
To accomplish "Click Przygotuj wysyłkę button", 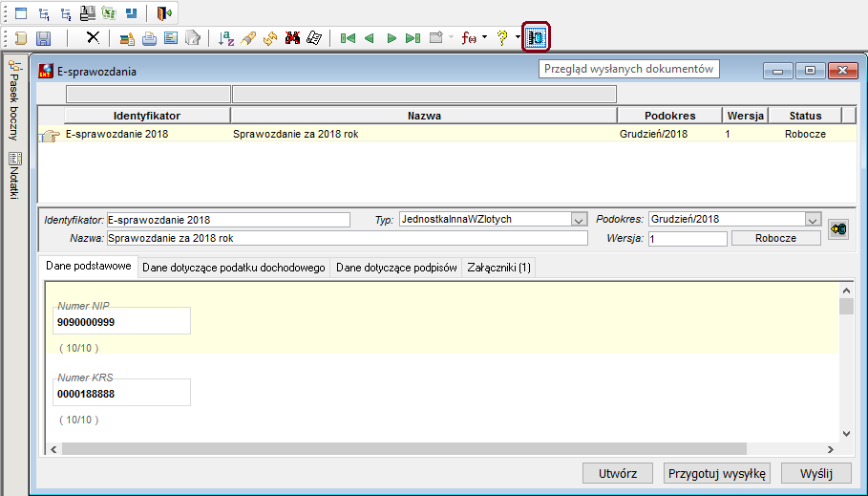I will pos(717,474).
